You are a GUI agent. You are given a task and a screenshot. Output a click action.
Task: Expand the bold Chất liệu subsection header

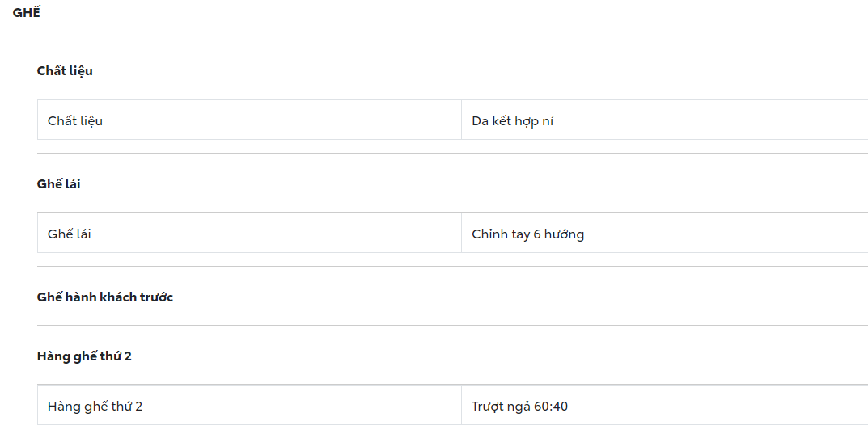click(65, 71)
